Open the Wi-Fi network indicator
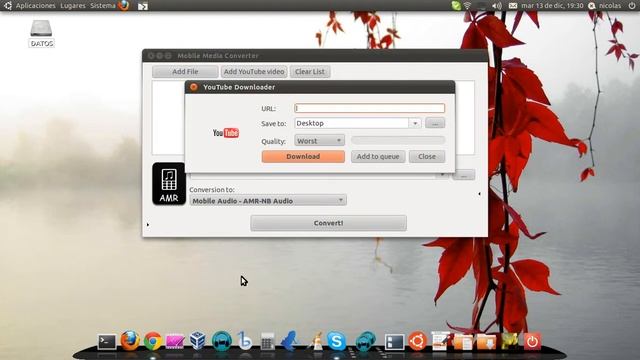640x360 pixels. [x=468, y=5]
